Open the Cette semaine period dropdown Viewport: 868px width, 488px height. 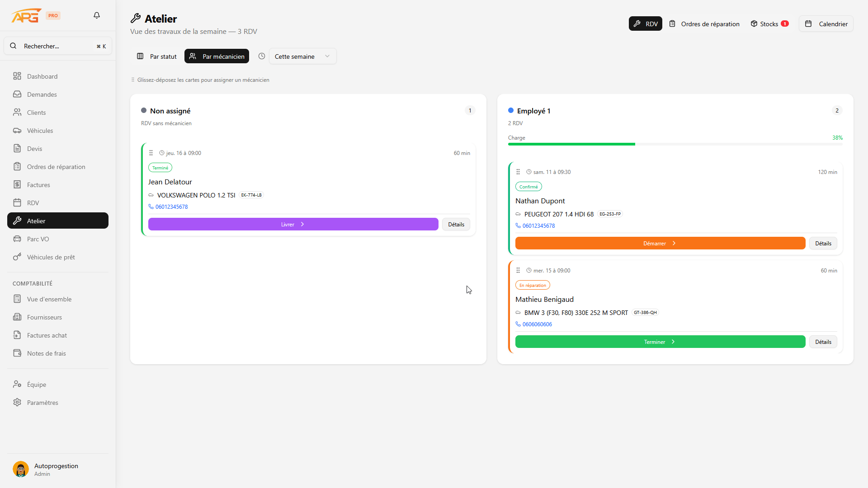pos(302,56)
